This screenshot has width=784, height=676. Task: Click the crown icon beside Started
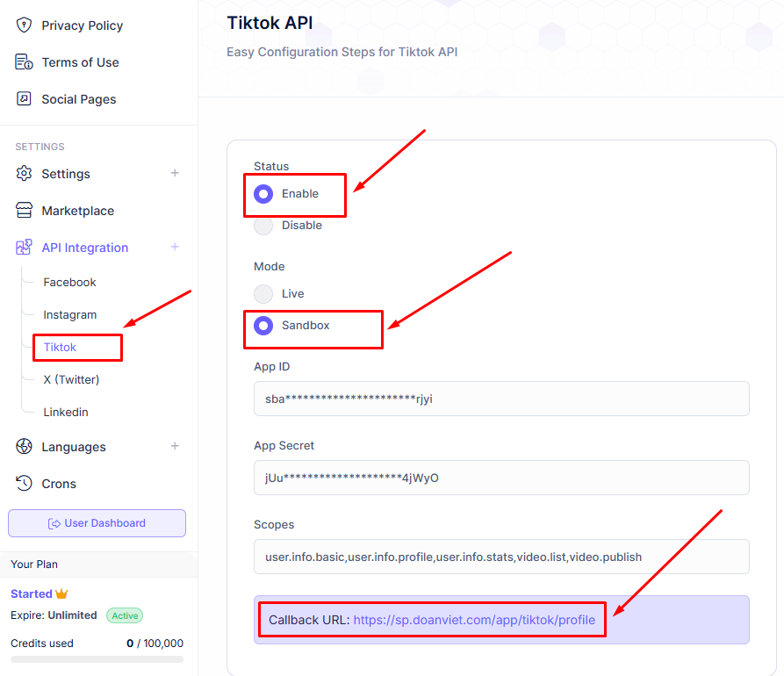(x=61, y=593)
